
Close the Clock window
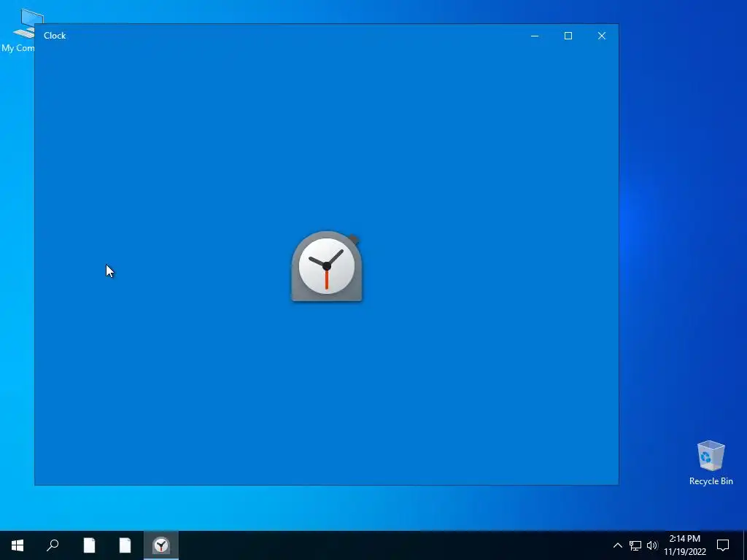(602, 36)
